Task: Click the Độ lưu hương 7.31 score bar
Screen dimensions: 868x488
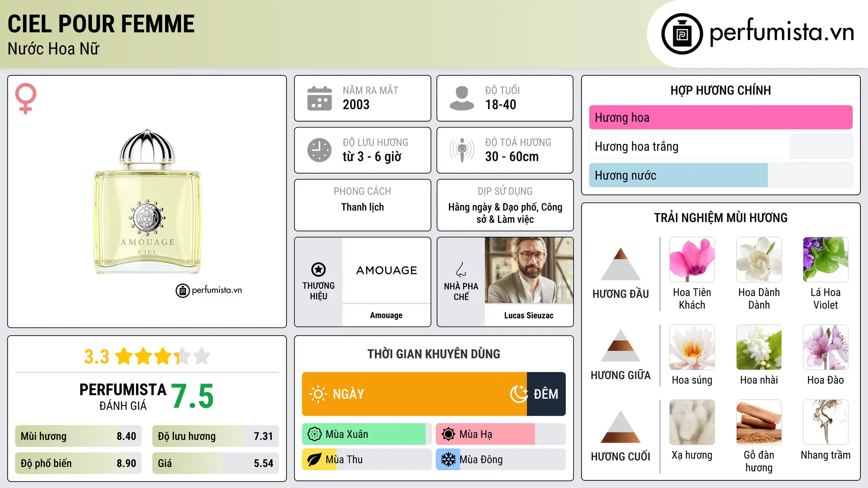Action: 215,436
